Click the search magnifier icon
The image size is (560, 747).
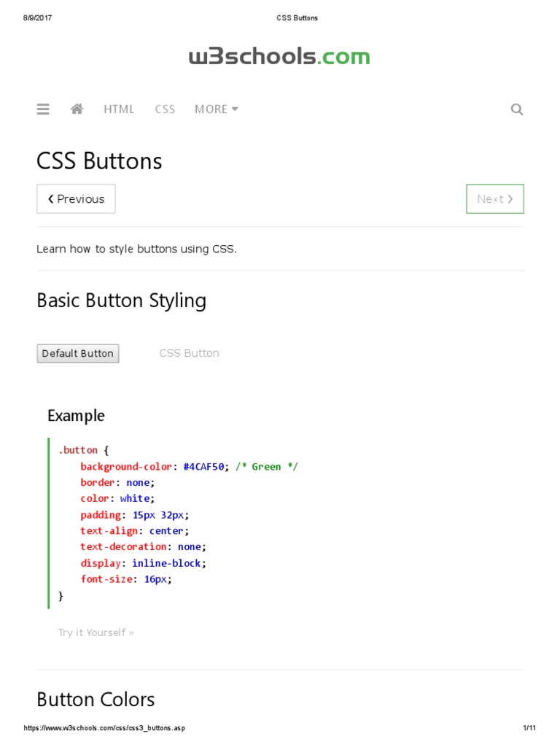[x=517, y=109]
